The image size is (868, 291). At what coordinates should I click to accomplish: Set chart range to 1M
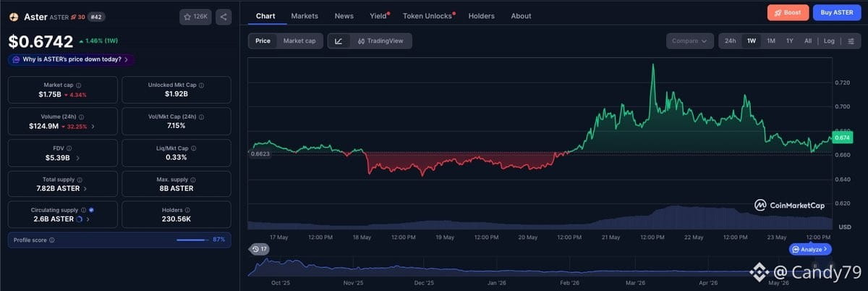click(771, 41)
